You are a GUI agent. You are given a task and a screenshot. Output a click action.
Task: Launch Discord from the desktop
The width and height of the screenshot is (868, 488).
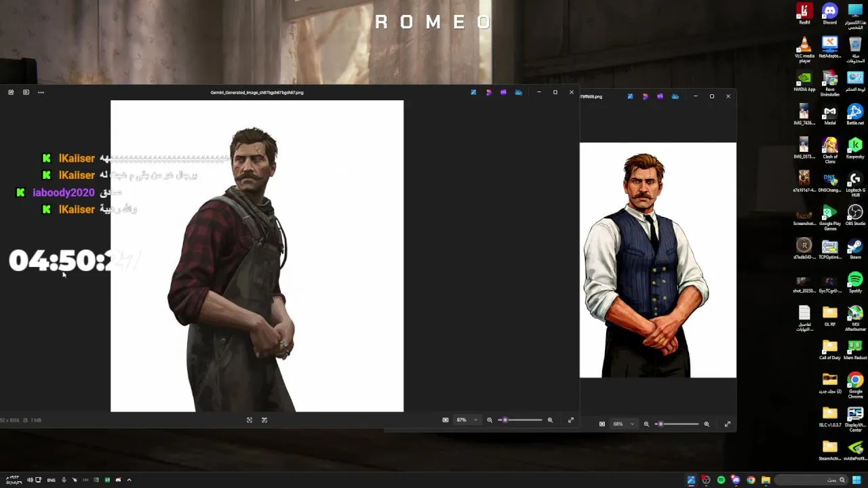pyautogui.click(x=830, y=12)
